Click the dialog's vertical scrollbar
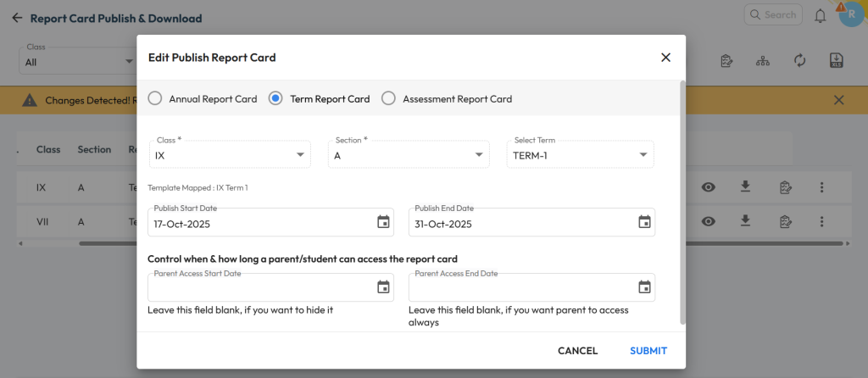This screenshot has width=868, height=378. coord(682,202)
